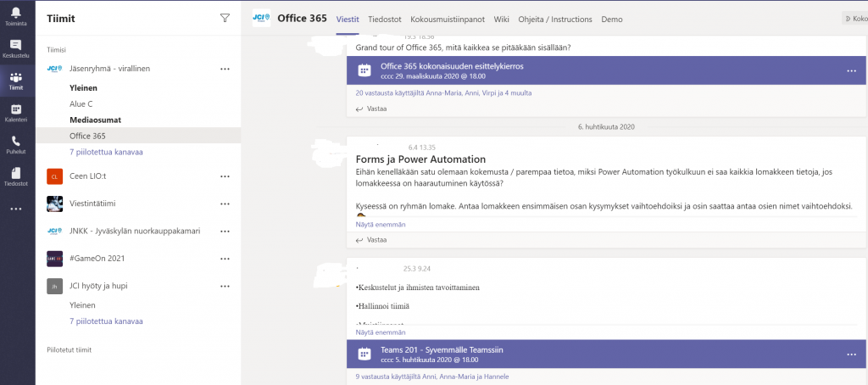Open more options for Jäsenryhmä - virallinen team

(x=225, y=69)
